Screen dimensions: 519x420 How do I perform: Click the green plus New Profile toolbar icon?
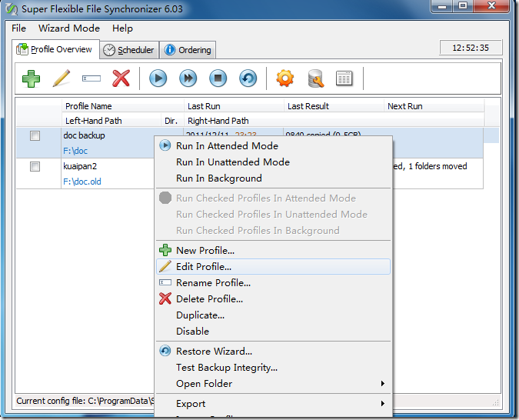pos(31,78)
